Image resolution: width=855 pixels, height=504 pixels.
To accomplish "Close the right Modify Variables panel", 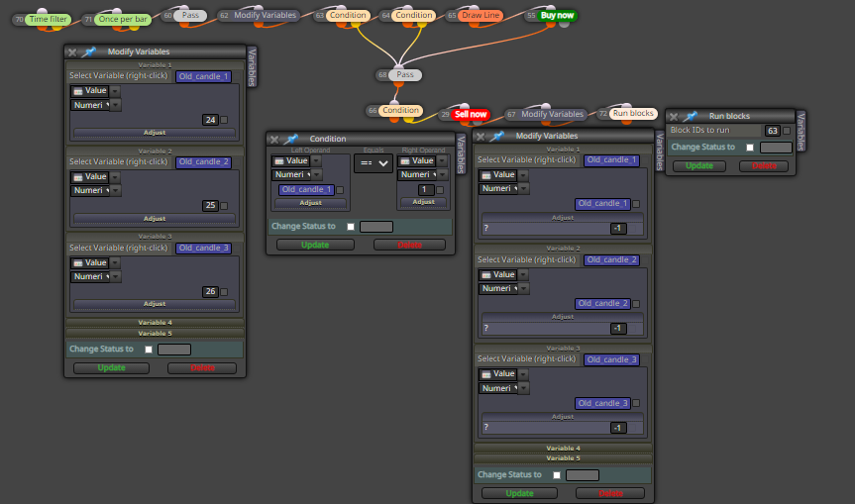I will point(481,137).
